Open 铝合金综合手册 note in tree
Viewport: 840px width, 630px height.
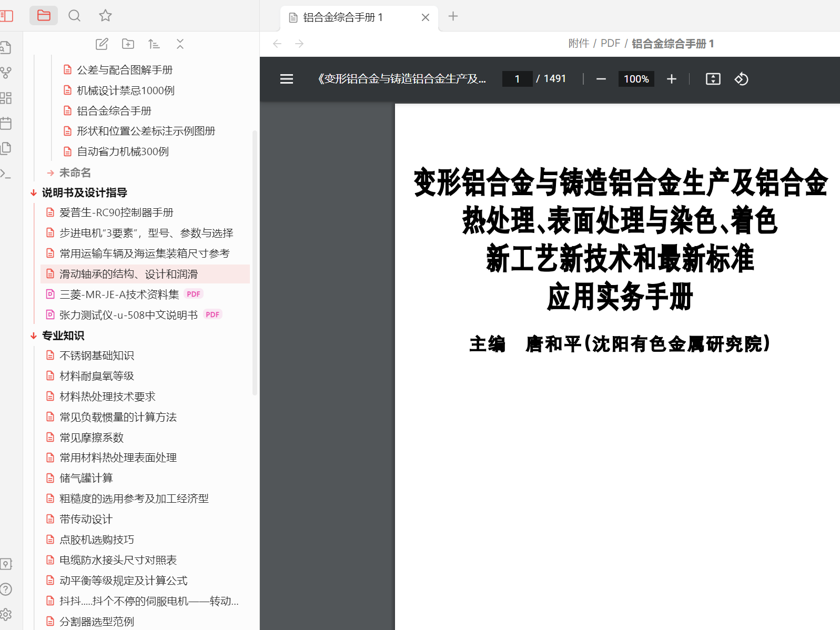point(114,111)
